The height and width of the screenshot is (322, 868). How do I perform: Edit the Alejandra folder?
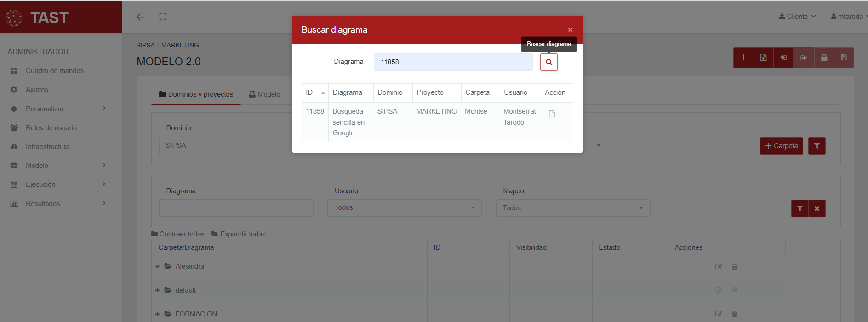pos(719,266)
